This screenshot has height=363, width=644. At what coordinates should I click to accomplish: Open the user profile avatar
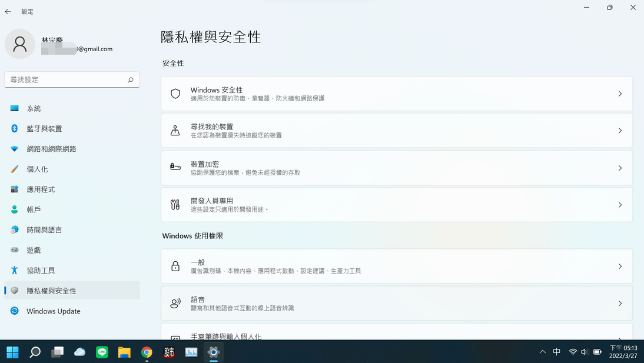pyautogui.click(x=19, y=44)
